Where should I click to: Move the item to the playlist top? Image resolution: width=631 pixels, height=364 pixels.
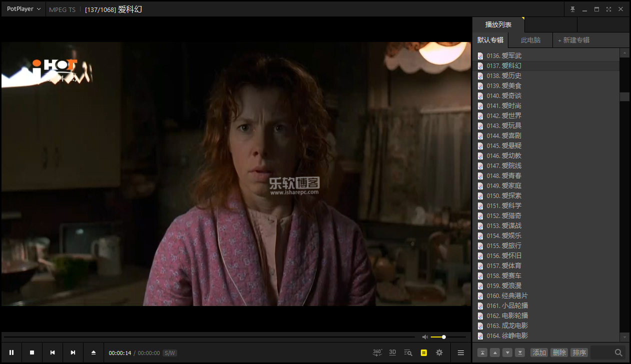(482, 352)
